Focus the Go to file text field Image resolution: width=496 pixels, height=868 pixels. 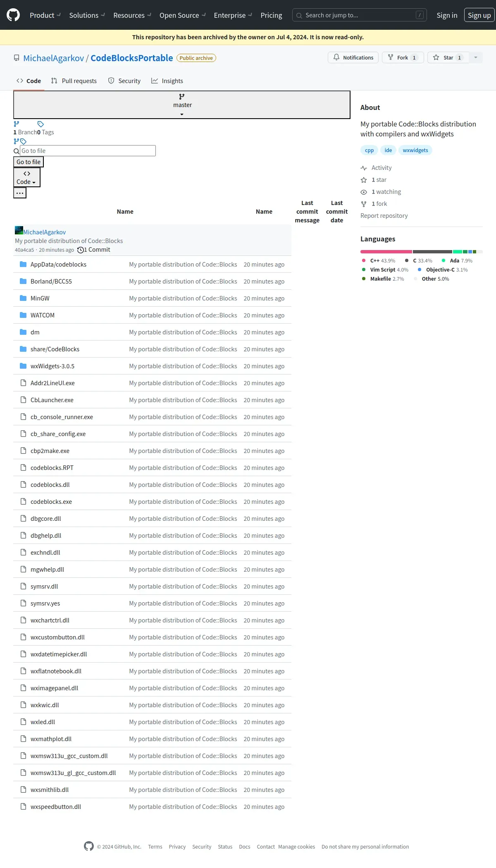tap(88, 151)
